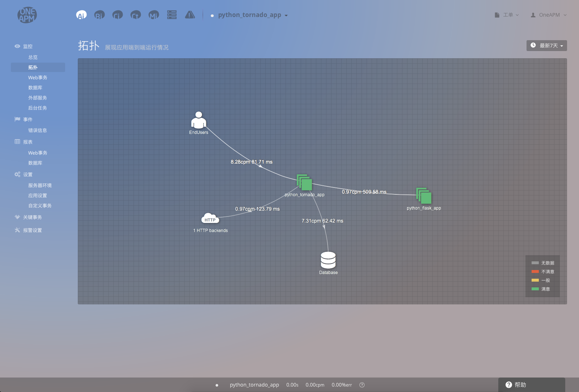Open the Mi product icon
This screenshot has height=392, width=579.
click(154, 15)
